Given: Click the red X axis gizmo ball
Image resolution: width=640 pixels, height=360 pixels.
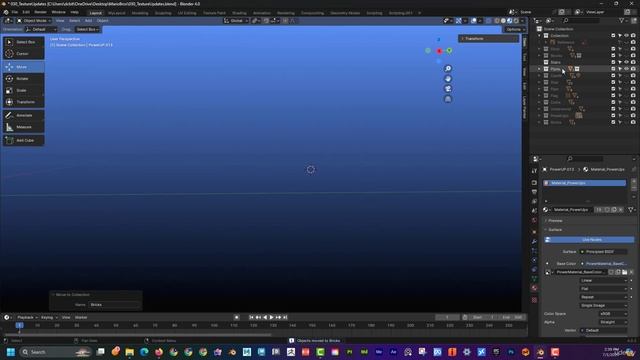Looking at the screenshot, I should [x=439, y=51].
